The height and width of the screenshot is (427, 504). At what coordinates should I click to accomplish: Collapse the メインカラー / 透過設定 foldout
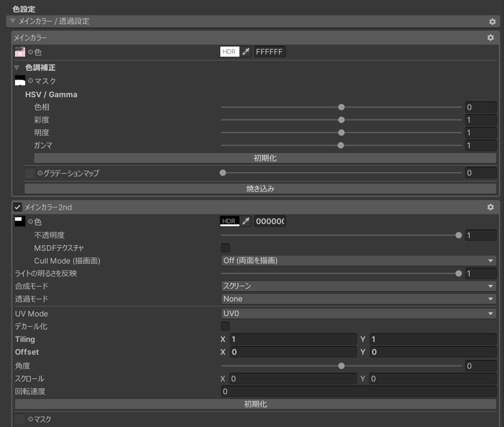tap(12, 21)
